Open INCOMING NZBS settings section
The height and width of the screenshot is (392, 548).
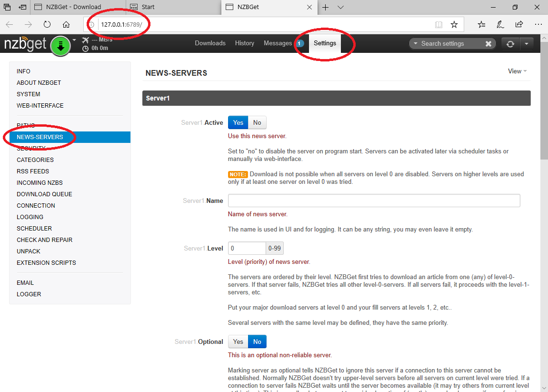coord(40,182)
